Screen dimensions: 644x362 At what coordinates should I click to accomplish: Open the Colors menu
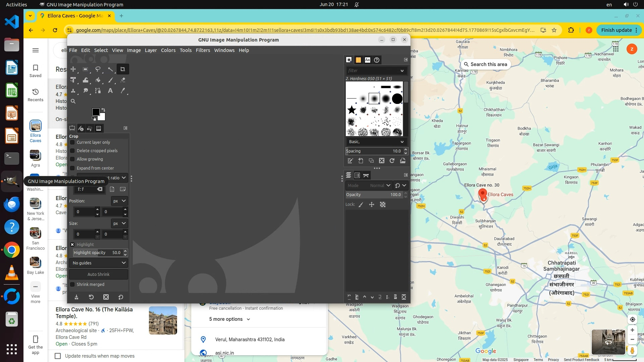[168, 50]
